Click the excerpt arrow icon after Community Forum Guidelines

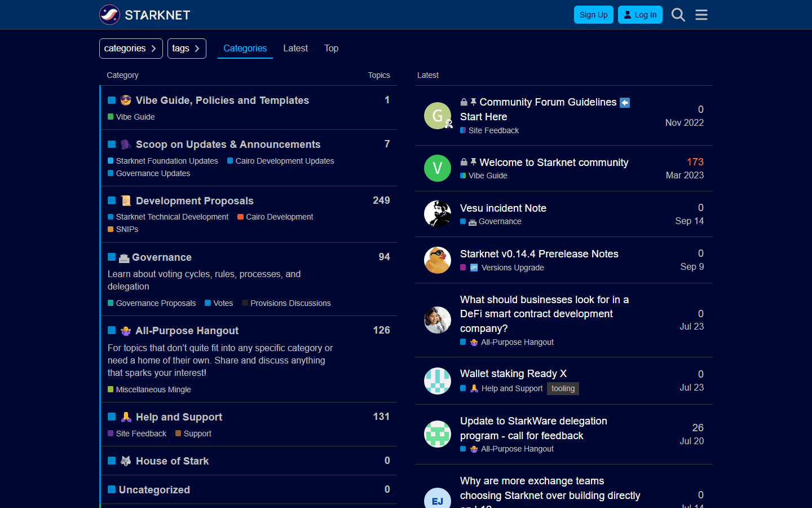(x=625, y=102)
